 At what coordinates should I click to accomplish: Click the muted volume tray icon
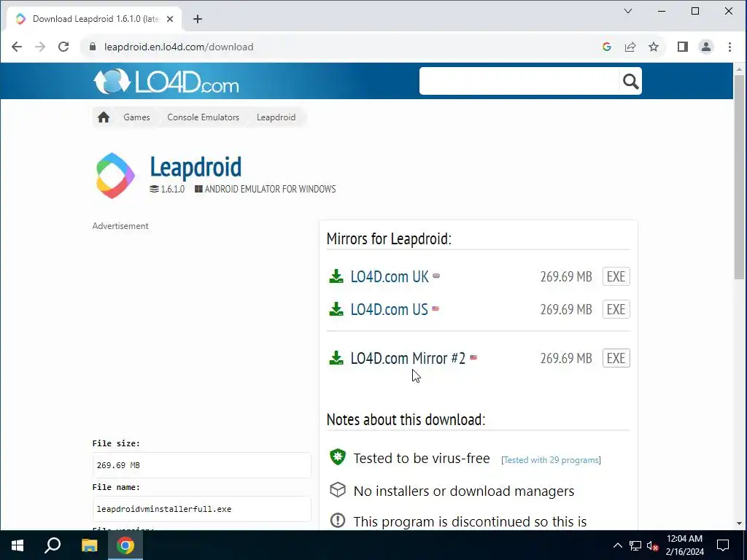click(x=652, y=545)
